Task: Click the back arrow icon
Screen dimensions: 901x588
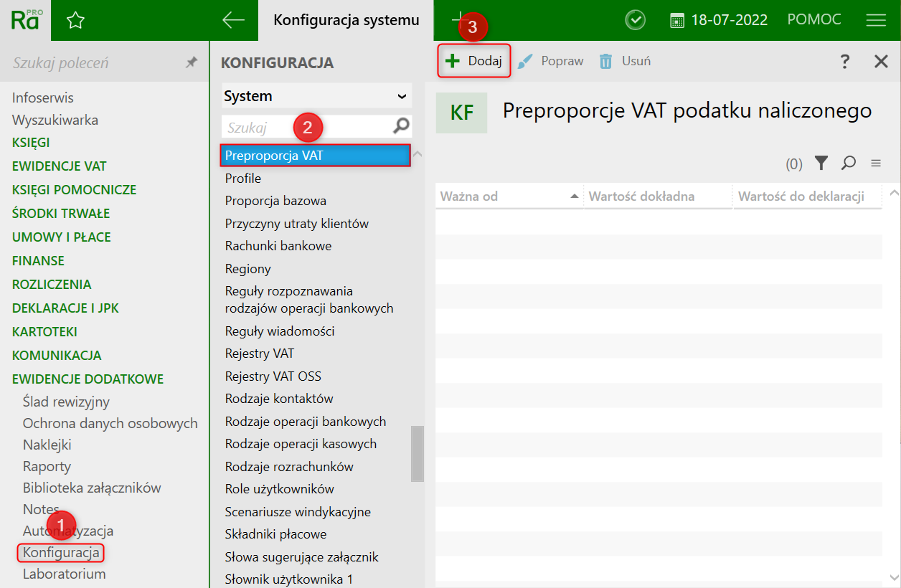Action: 234,20
